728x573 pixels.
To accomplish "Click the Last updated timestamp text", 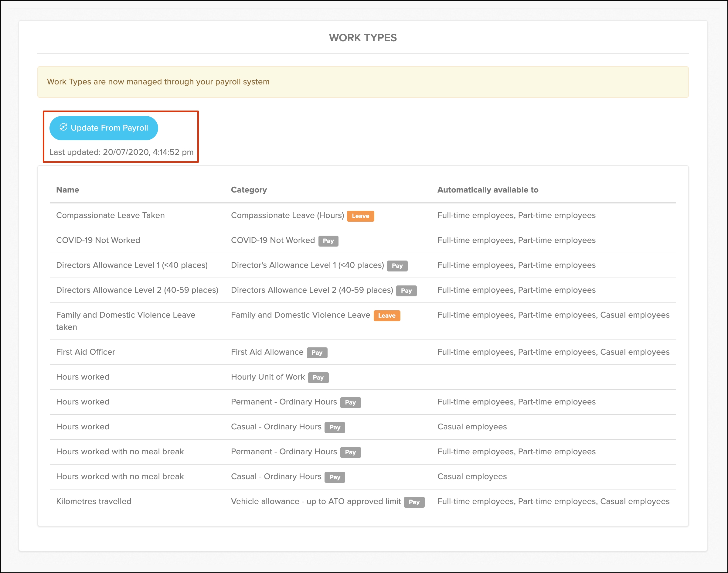I will pos(121,152).
